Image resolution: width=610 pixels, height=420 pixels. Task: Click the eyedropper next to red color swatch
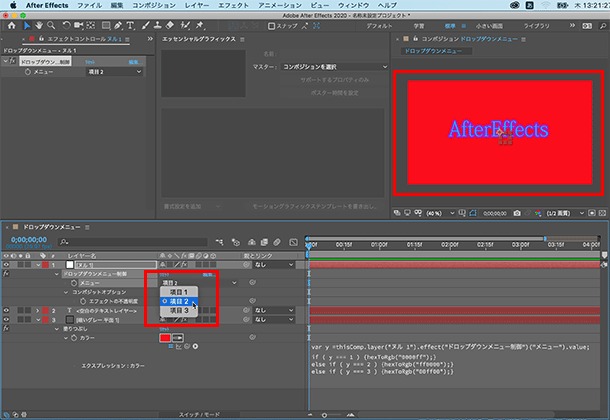(178, 338)
